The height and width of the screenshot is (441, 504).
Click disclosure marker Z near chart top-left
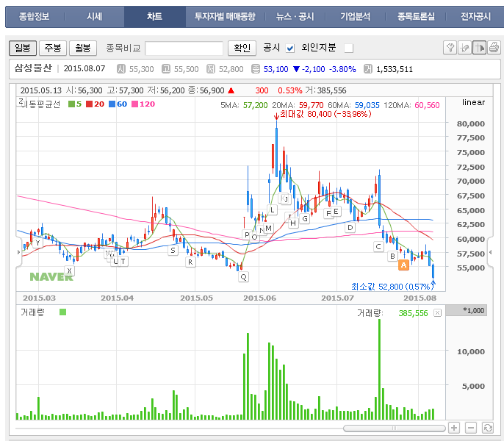pos(21,101)
